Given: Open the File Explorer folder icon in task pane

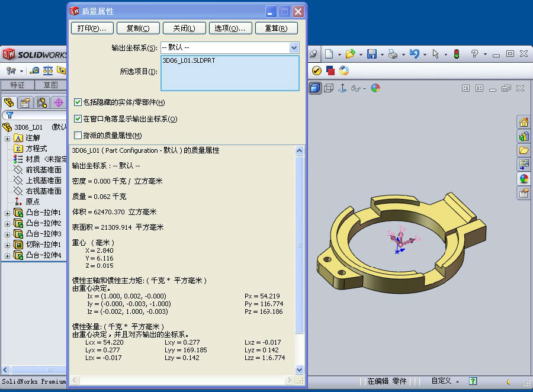Looking at the screenshot, I should pos(524,150).
